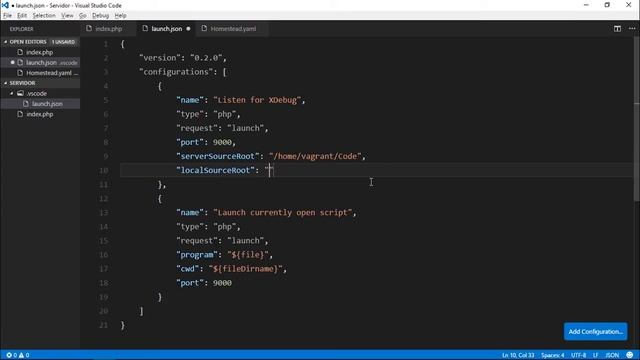Click port value 9000 on line 18

pos(222,283)
